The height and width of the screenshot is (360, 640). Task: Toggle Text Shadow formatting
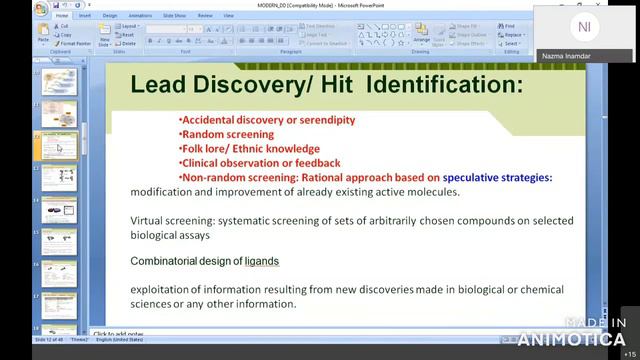[189, 41]
